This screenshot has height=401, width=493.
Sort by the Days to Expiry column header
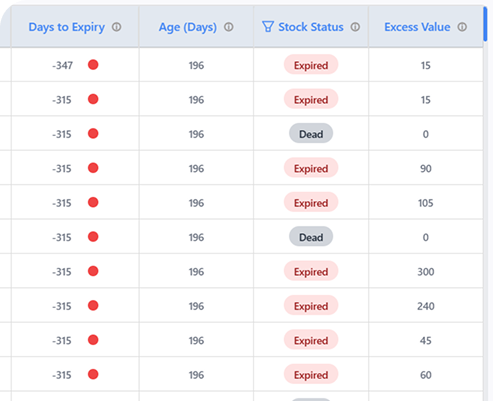(67, 27)
